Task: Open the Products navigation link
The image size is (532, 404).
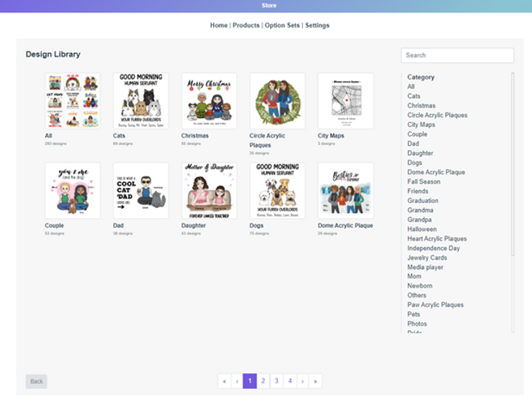Action: point(246,25)
